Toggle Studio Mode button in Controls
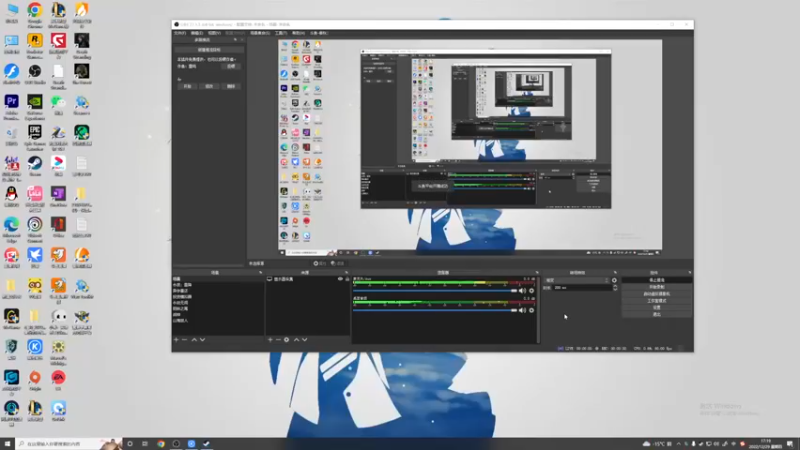This screenshot has width=800, height=450. tap(657, 301)
